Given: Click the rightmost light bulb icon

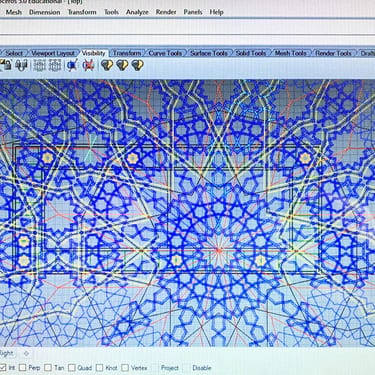Looking at the screenshot, I should (138, 65).
